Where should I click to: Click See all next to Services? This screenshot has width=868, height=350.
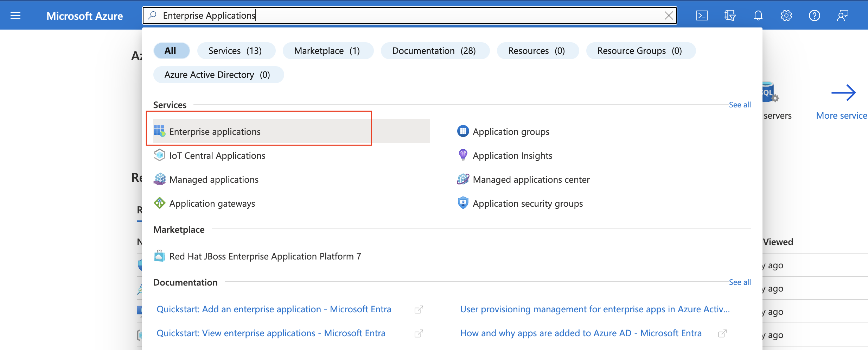(x=740, y=105)
